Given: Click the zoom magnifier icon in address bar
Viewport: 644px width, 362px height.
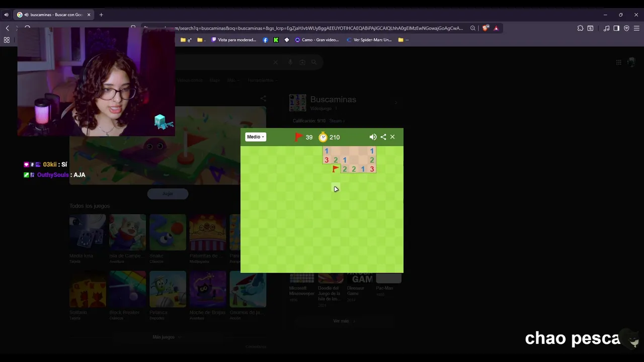Looking at the screenshot, I should pos(473,28).
